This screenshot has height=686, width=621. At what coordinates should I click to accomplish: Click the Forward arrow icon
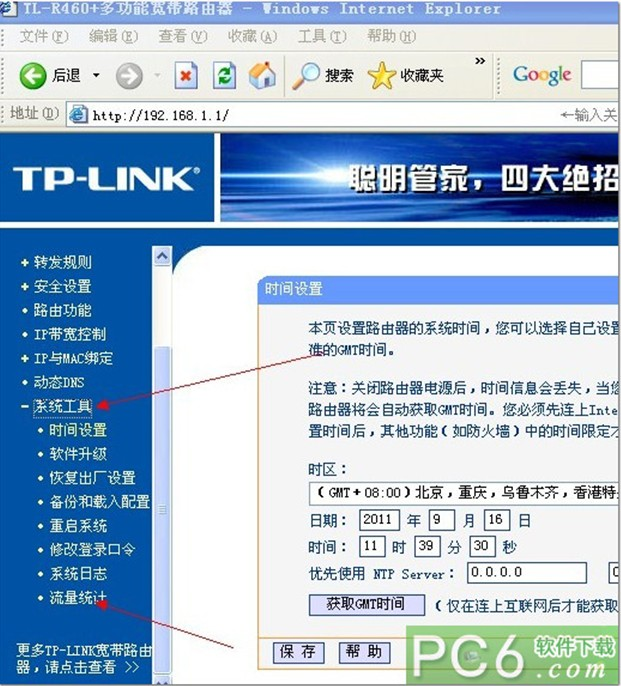point(128,76)
